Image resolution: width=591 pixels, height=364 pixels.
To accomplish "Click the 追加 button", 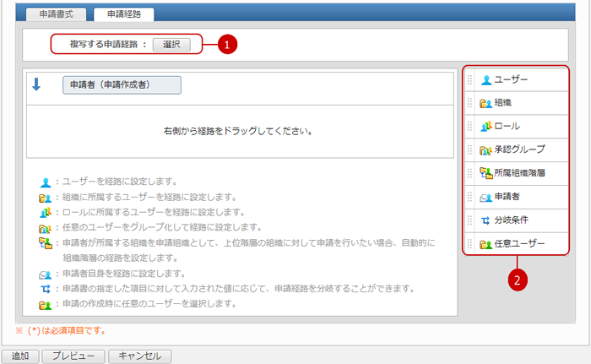I will tap(19, 356).
